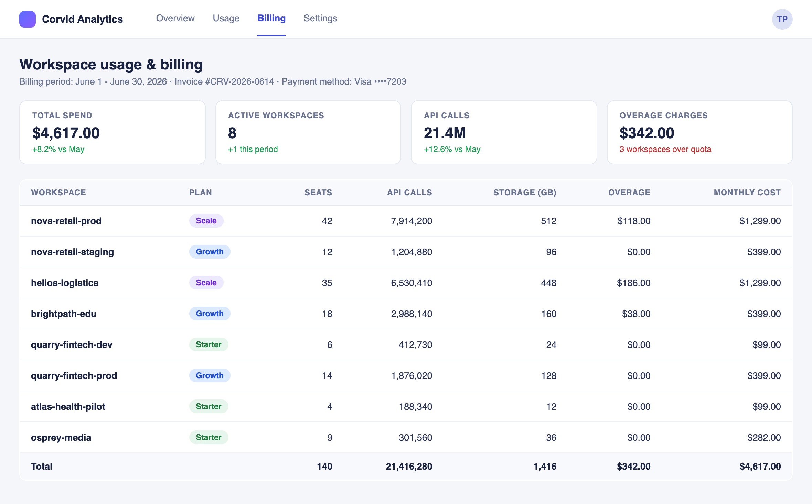The image size is (812, 504).
Task: Sort by the Seats column header
Action: 318,193
